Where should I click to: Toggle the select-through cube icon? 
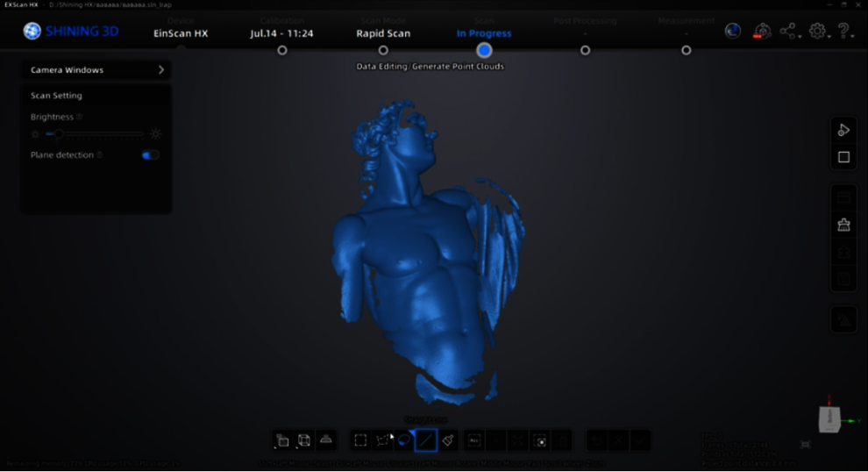[x=304, y=440]
